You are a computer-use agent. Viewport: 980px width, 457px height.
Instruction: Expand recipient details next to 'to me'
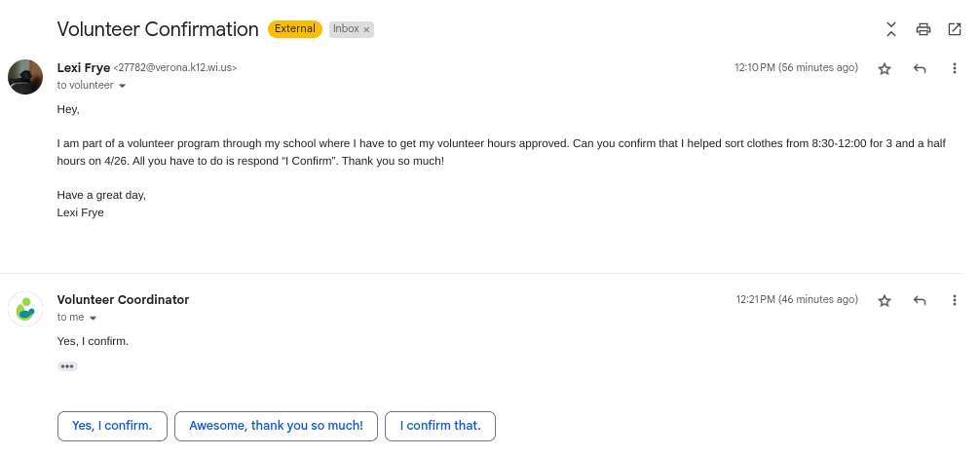pos(94,318)
